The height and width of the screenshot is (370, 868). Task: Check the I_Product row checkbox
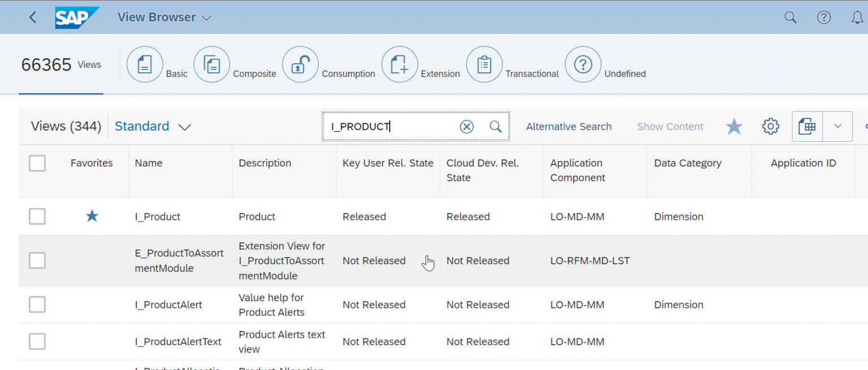[37, 216]
